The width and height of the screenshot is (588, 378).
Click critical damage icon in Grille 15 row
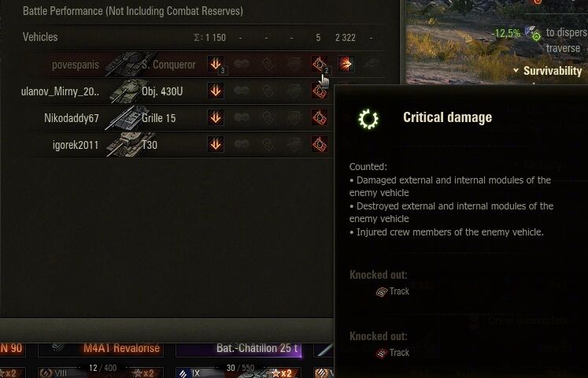319,117
